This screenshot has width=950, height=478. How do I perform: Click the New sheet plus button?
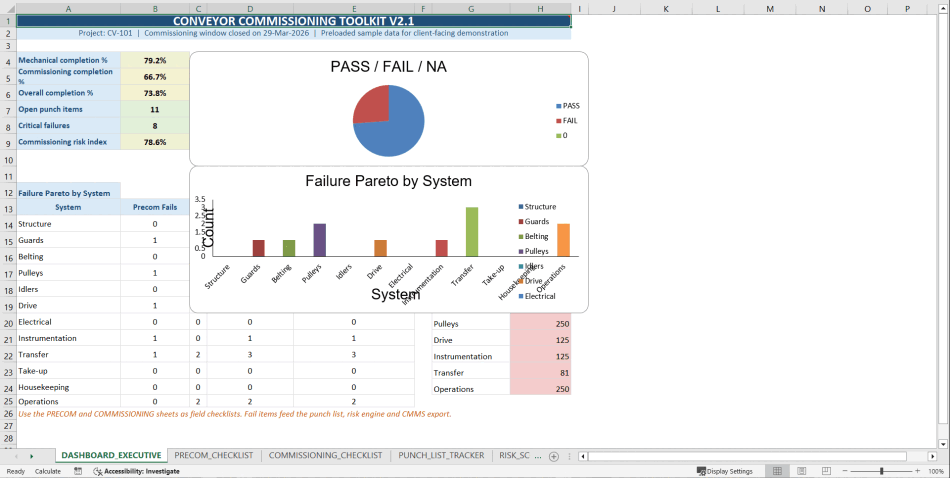pos(554,456)
